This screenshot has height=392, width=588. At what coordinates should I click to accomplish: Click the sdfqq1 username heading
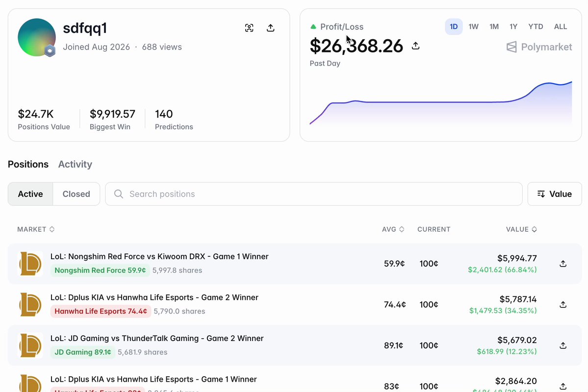tap(85, 28)
